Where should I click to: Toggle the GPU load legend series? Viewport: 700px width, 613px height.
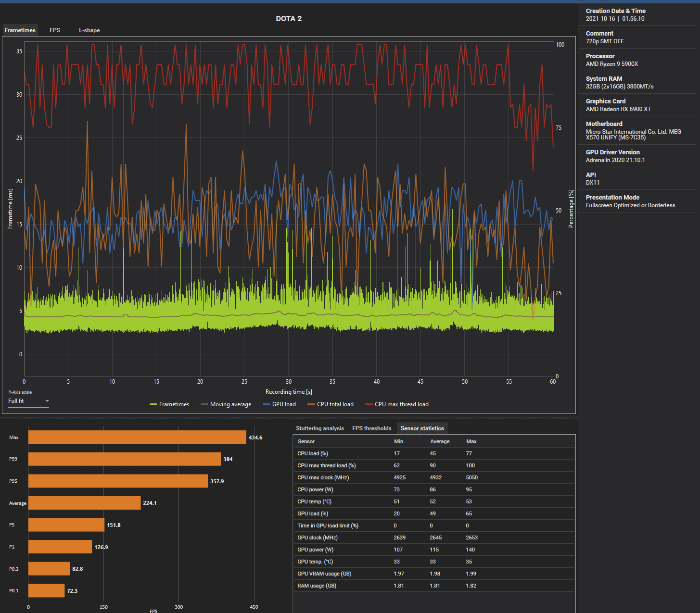279,404
